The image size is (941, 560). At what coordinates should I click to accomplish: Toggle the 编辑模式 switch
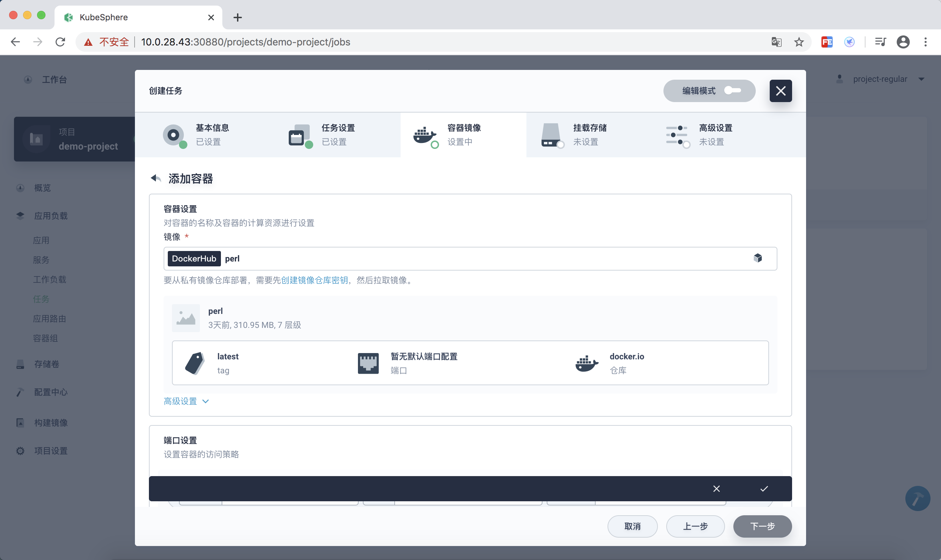click(x=733, y=91)
